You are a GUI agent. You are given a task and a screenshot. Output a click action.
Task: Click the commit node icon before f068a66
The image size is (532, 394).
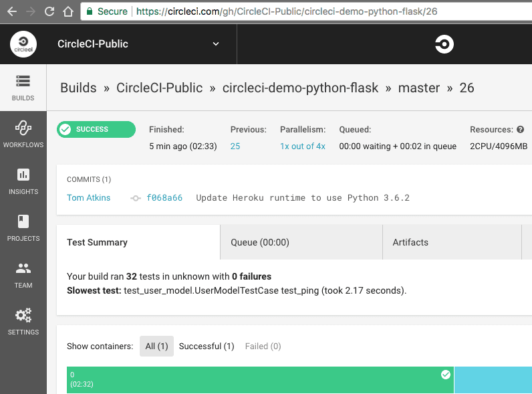tap(136, 198)
